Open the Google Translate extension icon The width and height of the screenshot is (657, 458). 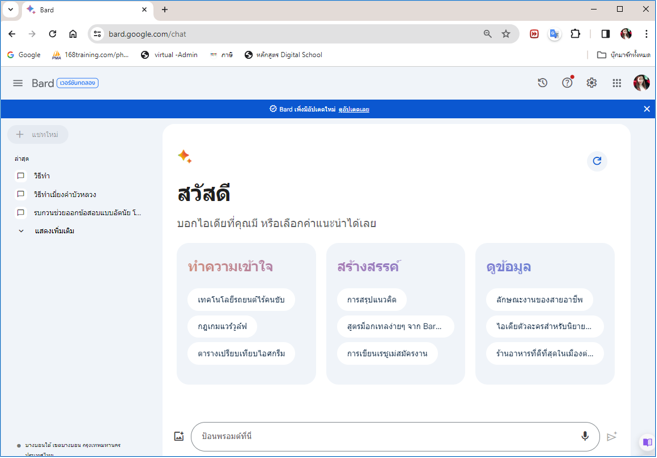[554, 34]
